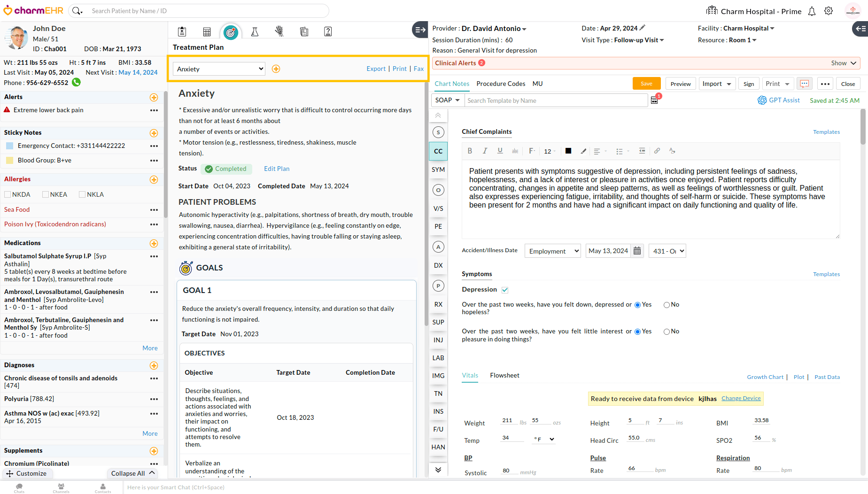Open the Anxiety treatment plan dropdown

219,69
